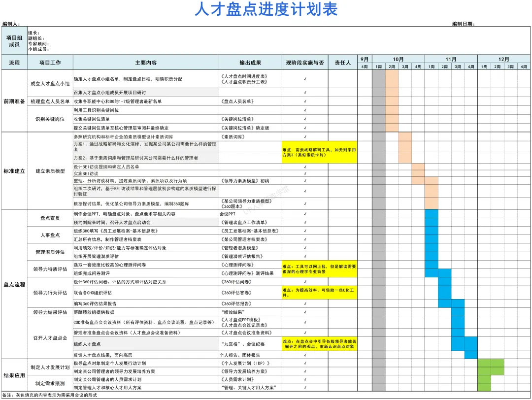Select the 10月 month header

click(x=399, y=60)
